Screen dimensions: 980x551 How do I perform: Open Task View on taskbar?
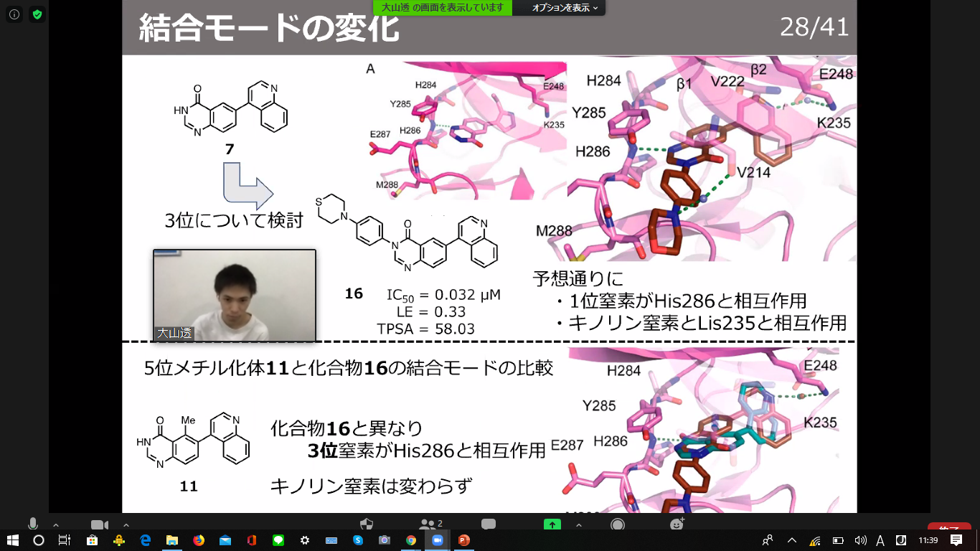click(64, 540)
